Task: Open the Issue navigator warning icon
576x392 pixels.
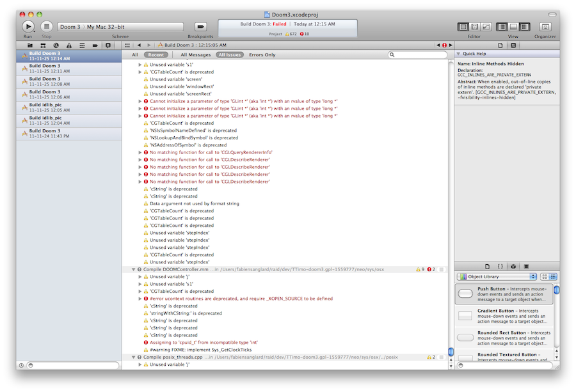Action: (68, 45)
